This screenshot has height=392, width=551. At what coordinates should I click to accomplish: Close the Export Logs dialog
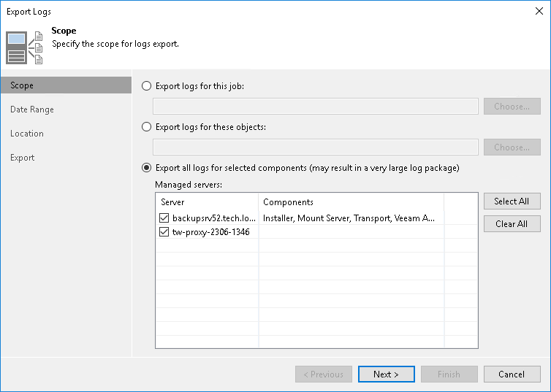(x=537, y=12)
